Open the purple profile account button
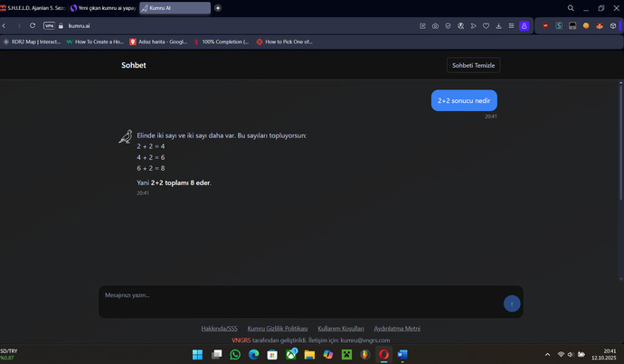Viewport: 624px width, 364px height. point(525,26)
